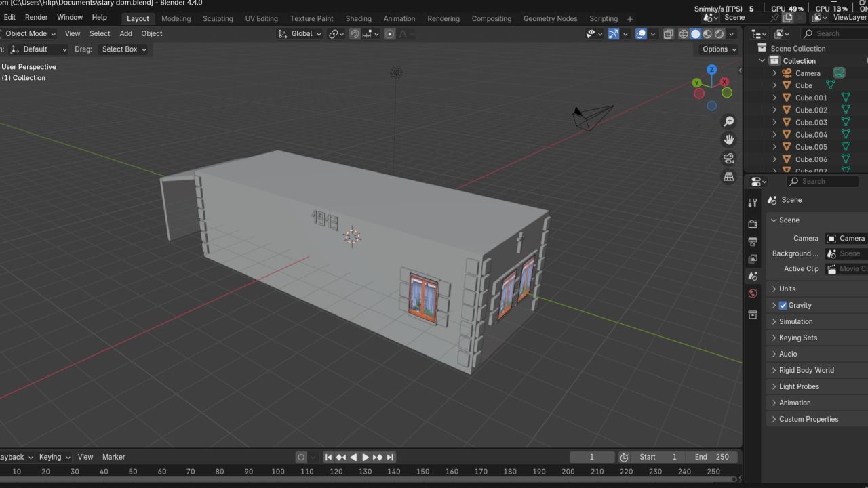The width and height of the screenshot is (868, 488).
Task: Open the Scene properties tab
Action: coord(753,277)
